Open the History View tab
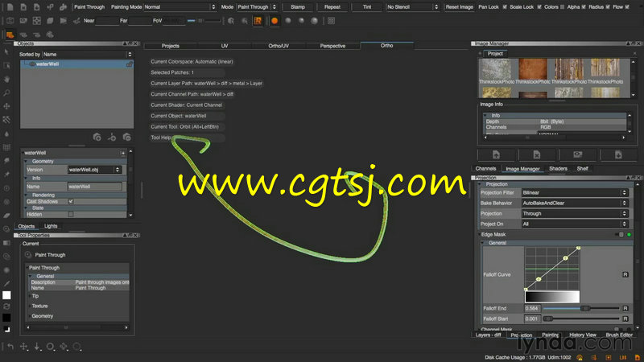Image resolution: width=644 pixels, height=362 pixels. [582, 335]
